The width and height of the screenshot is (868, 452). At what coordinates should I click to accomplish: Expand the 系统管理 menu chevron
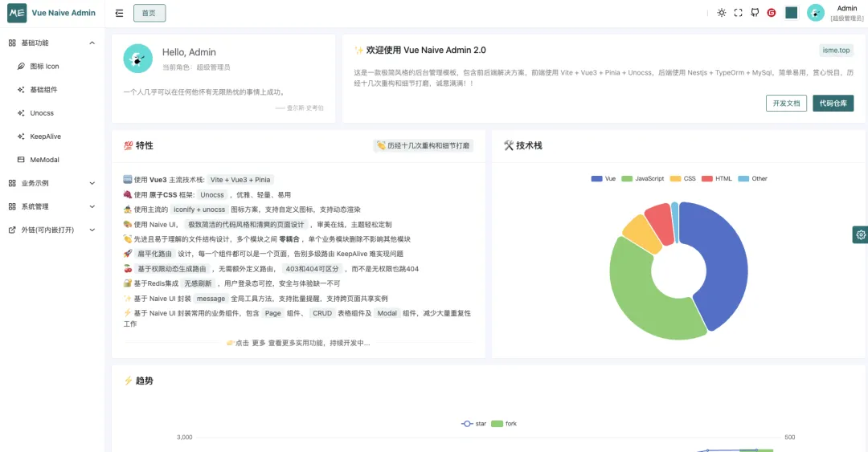point(92,206)
